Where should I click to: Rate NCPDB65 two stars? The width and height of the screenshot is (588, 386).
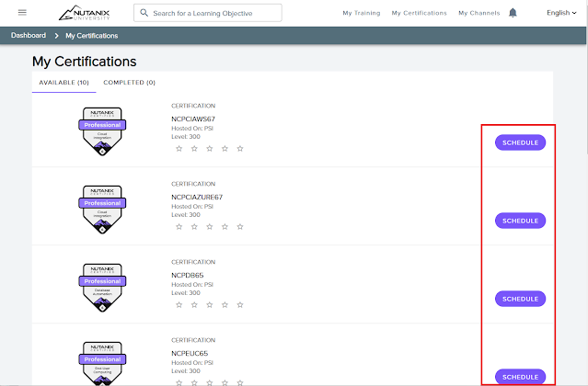[x=194, y=305]
